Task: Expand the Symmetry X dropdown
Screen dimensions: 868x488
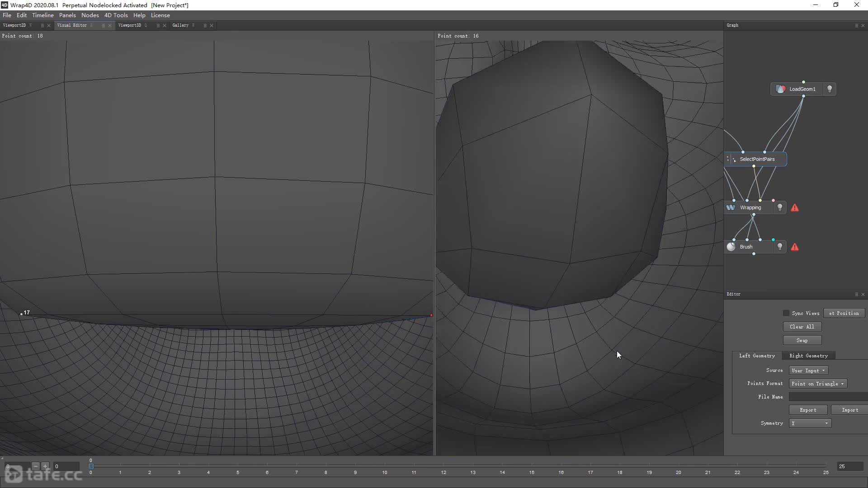Action: coord(810,423)
